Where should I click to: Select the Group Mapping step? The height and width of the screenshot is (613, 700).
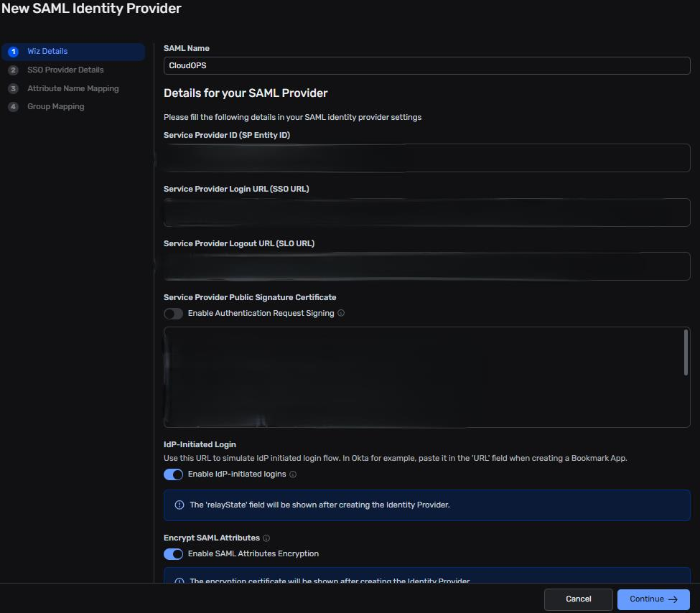(55, 107)
